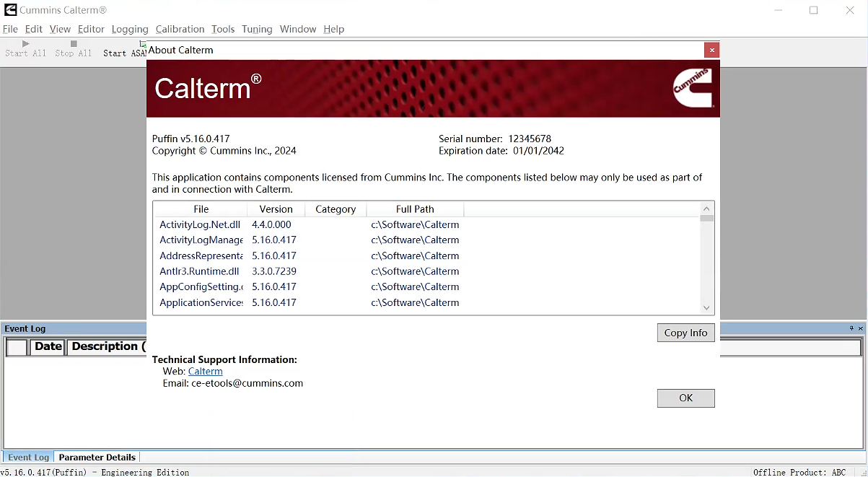The width and height of the screenshot is (868, 477).
Task: Click the Serial number 12345678 text
Action: [x=495, y=139]
